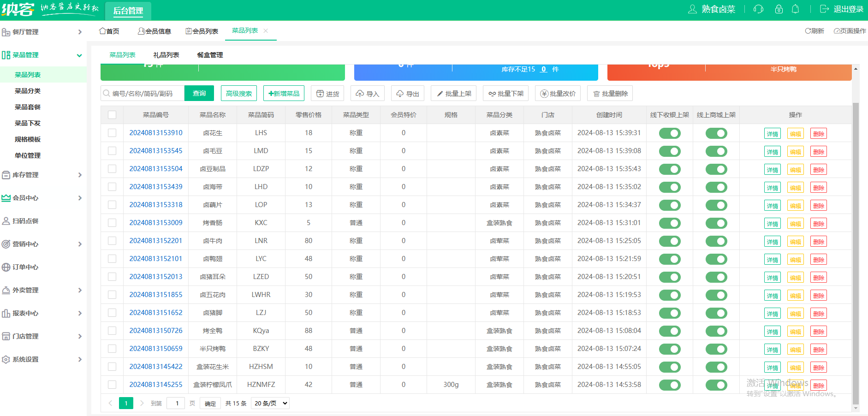Click the 导入 import icon button
The height and width of the screenshot is (416, 868).
tap(368, 94)
